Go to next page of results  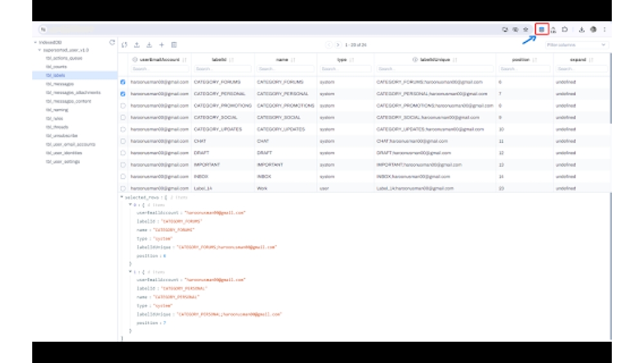(x=337, y=44)
